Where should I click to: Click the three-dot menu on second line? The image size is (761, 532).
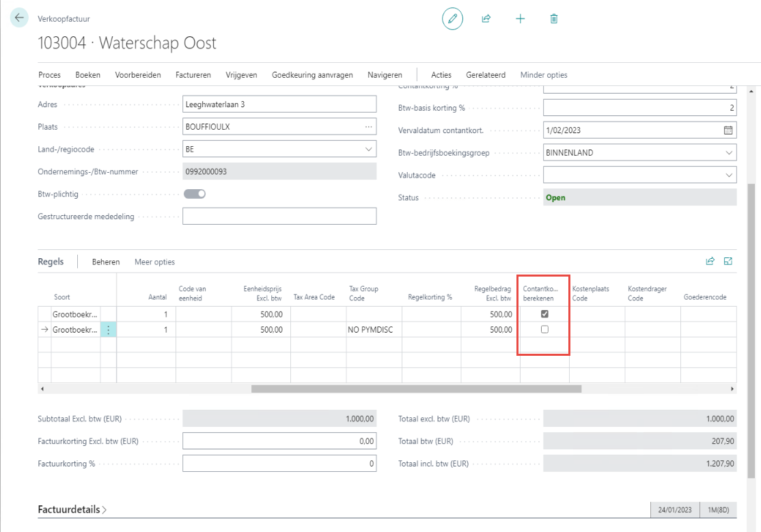point(109,330)
